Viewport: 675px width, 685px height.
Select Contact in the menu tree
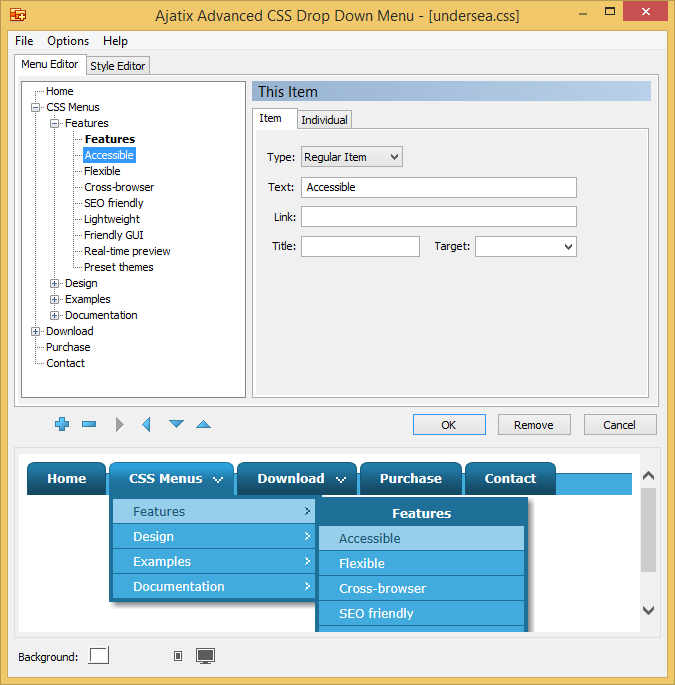coord(66,363)
